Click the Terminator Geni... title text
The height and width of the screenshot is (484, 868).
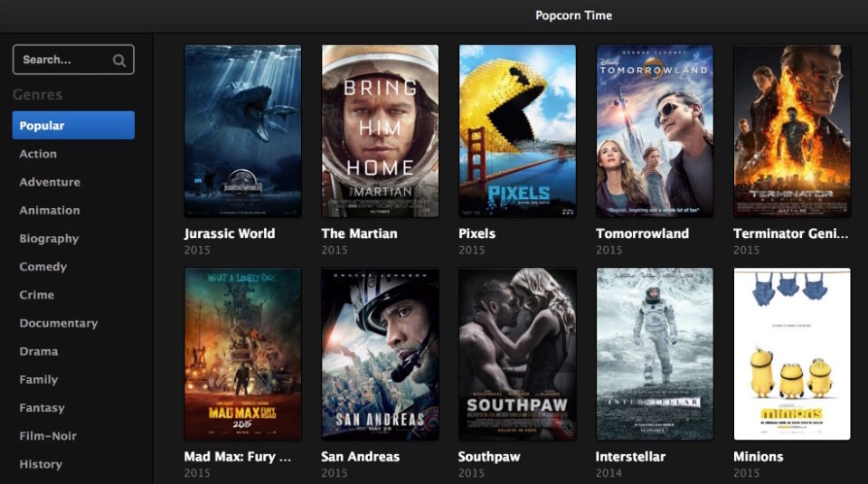[x=790, y=233]
